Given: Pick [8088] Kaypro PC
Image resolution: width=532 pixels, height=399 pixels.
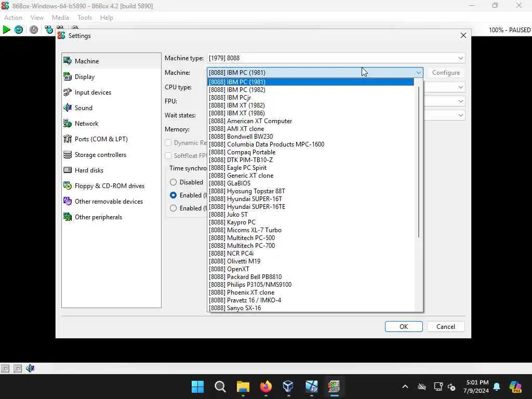Looking at the screenshot, I should [311, 222].
